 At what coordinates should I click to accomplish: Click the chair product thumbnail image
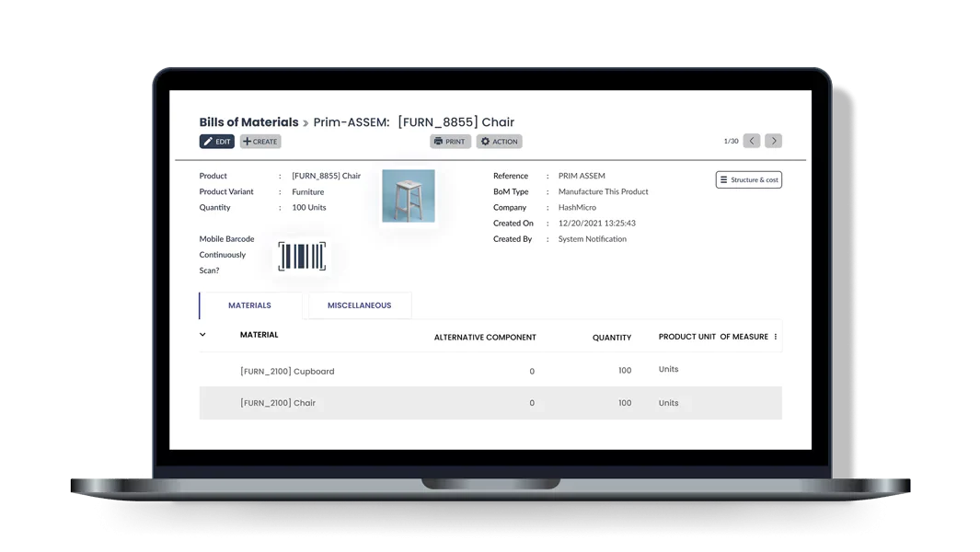tap(409, 196)
